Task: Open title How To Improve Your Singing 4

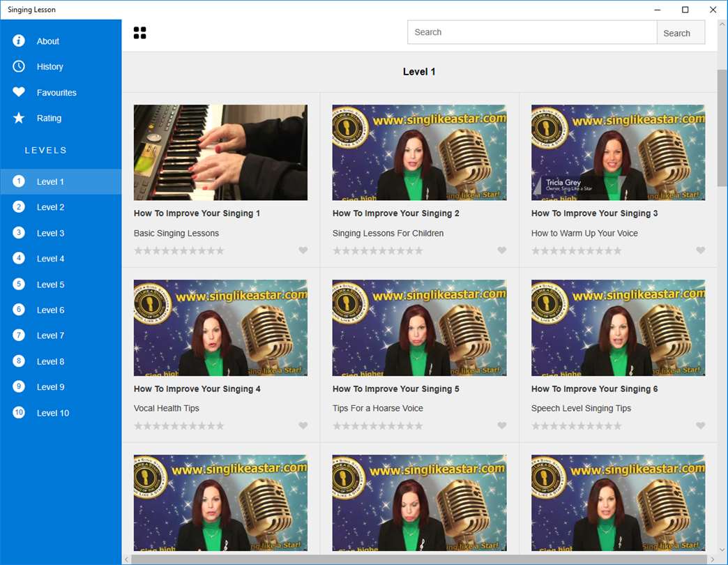Action: coord(197,389)
